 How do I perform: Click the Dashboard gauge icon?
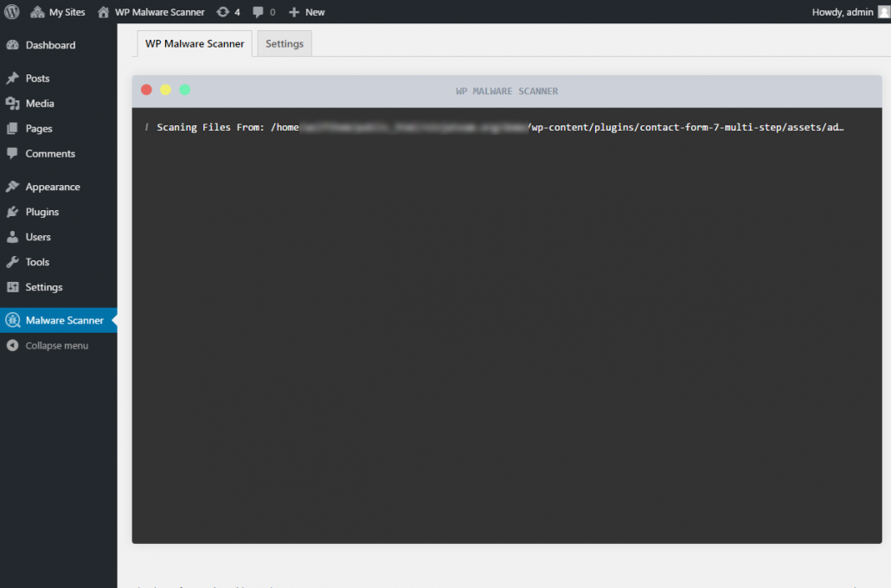(x=12, y=45)
